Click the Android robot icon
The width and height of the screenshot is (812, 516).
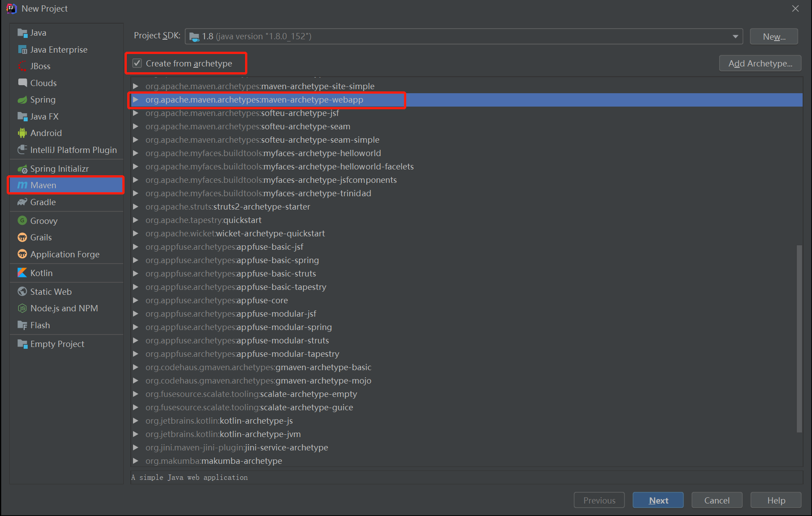pos(22,133)
